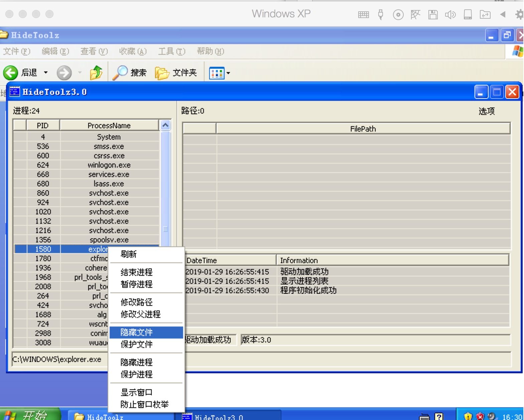This screenshot has height=420, width=524.
Task: Select 暂停进程 from context menu
Action: (146, 284)
